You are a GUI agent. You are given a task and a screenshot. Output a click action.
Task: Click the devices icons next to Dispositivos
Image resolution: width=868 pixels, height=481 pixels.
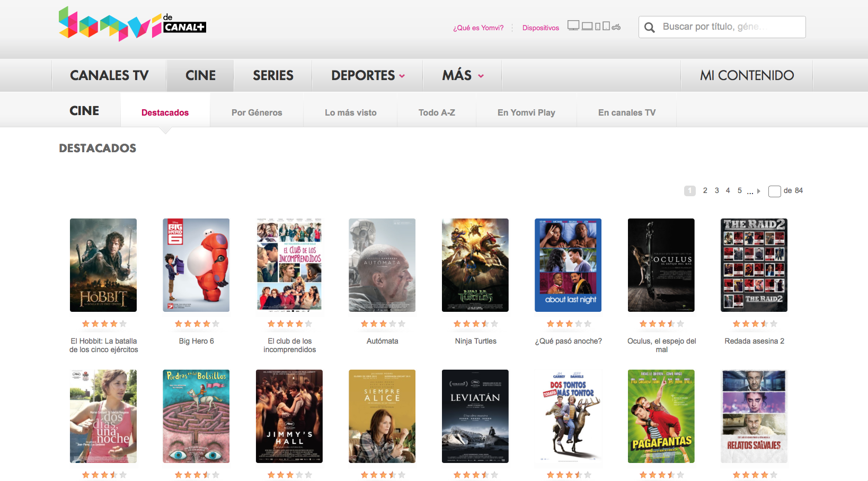point(594,26)
